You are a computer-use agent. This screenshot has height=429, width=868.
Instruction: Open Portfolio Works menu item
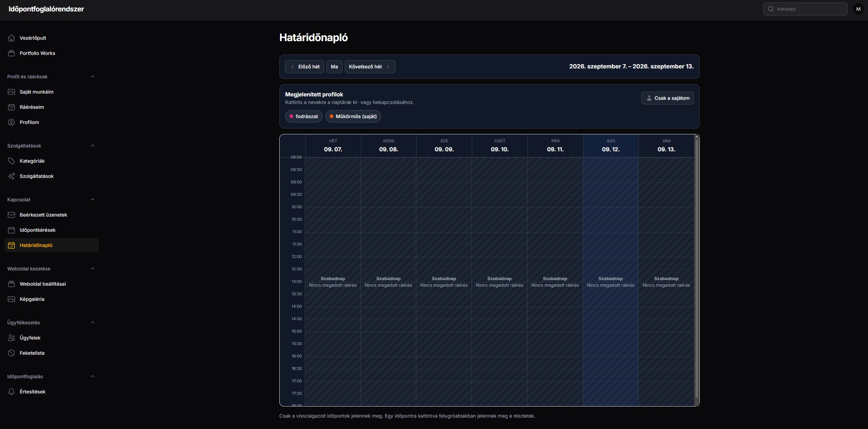coord(52,53)
